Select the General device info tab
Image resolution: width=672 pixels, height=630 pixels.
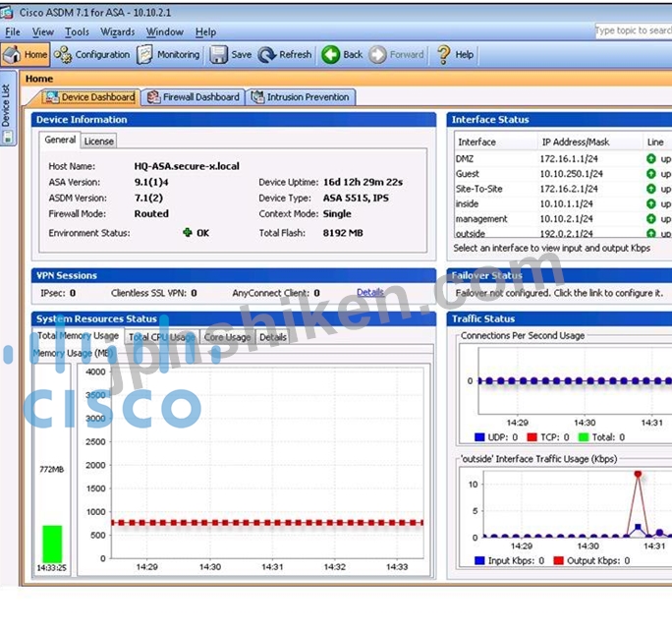[60, 140]
